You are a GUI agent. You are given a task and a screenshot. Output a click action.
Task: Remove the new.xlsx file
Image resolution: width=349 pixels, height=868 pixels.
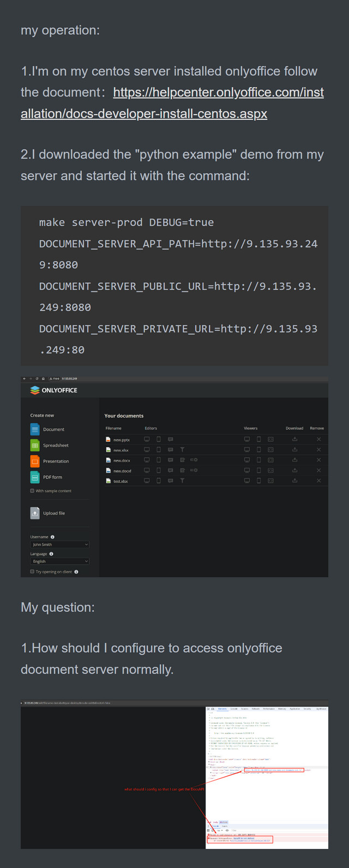319,450
